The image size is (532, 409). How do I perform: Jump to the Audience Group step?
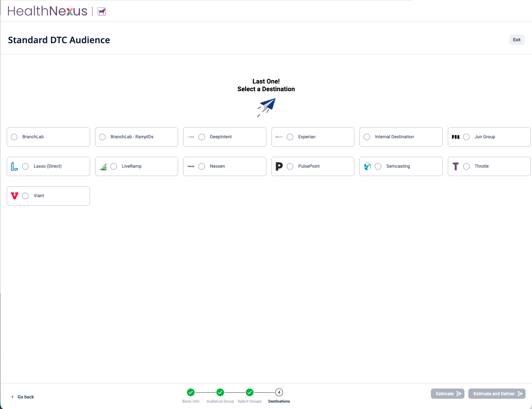click(220, 392)
